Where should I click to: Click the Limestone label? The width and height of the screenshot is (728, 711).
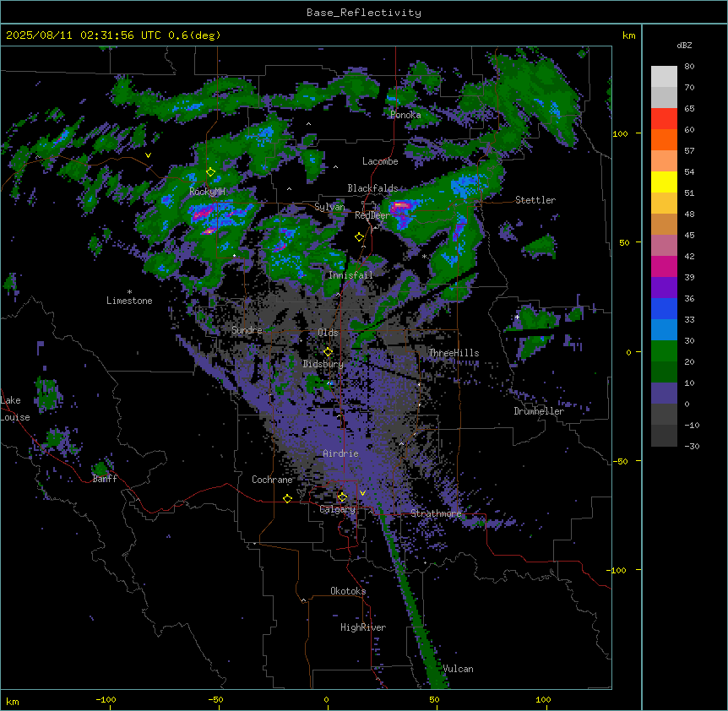pos(129,301)
